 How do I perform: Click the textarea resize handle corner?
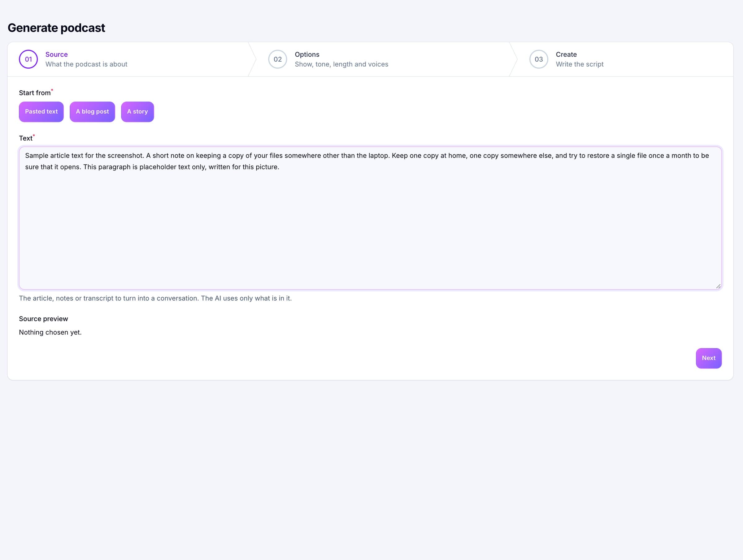[718, 286]
